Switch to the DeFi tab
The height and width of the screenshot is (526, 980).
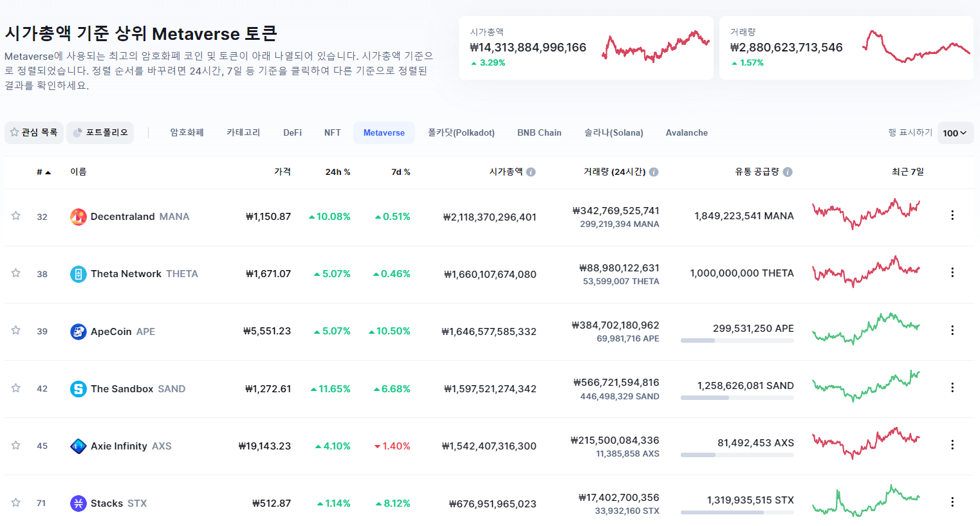point(293,133)
